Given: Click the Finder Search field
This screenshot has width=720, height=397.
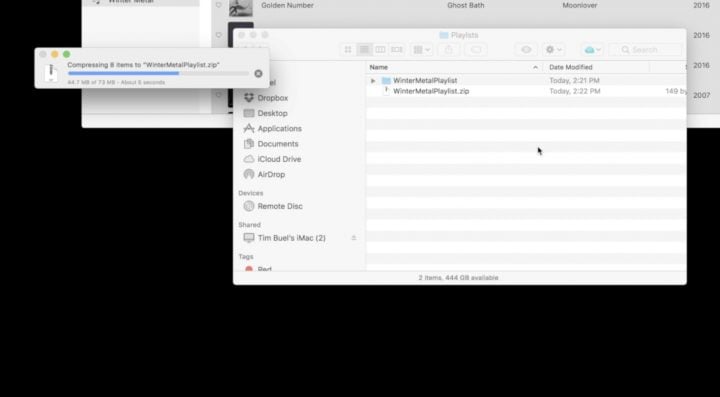Looking at the screenshot, I should tap(646, 50).
